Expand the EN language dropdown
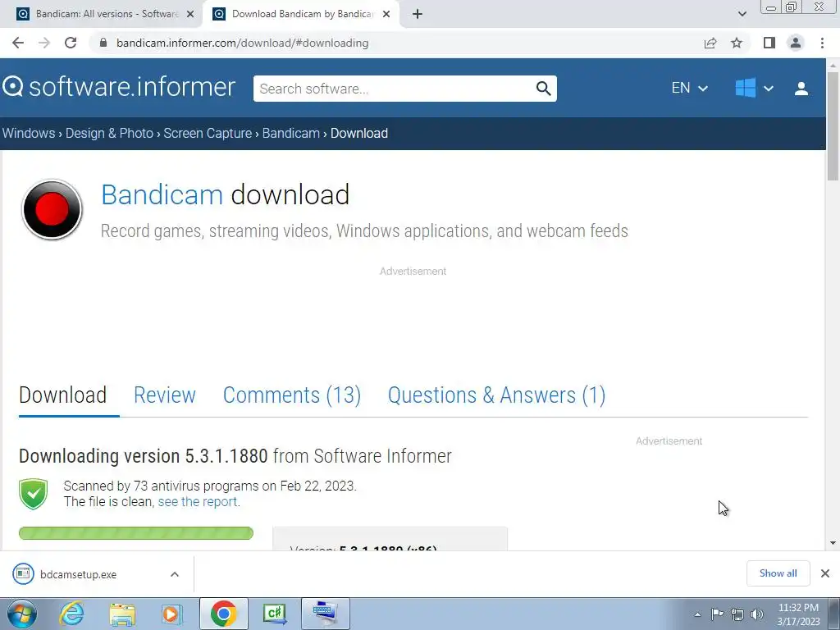This screenshot has height=630, width=840. pyautogui.click(x=689, y=88)
